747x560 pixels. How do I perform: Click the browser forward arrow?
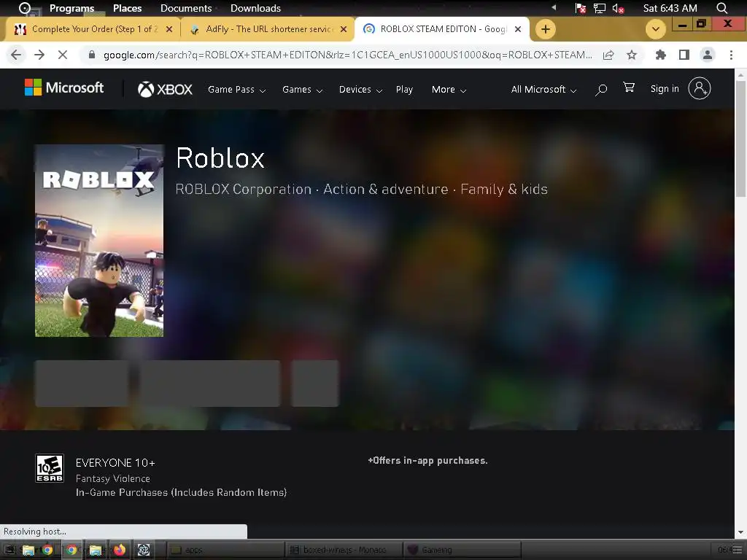(x=39, y=55)
